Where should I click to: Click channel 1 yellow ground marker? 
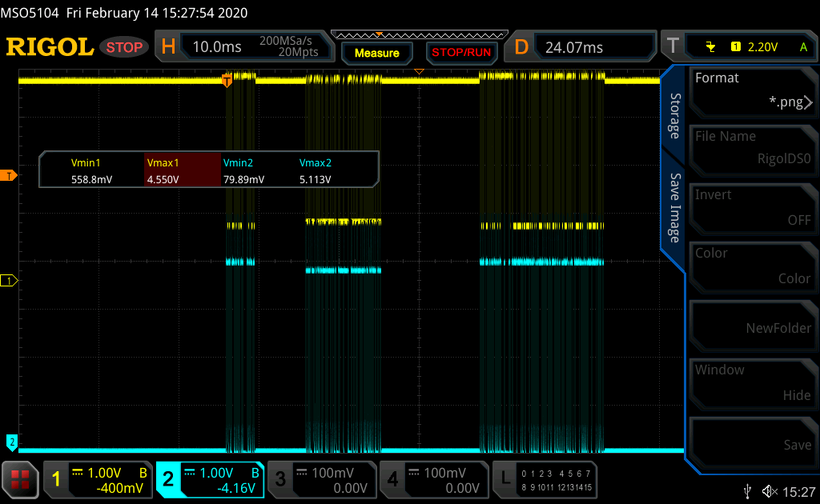pos(8,281)
